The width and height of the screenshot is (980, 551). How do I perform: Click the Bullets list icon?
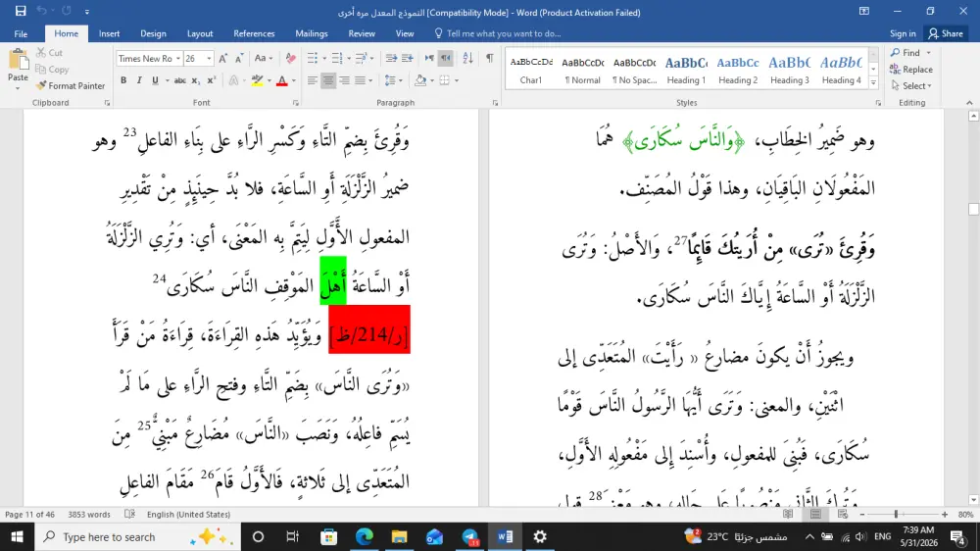pyautogui.click(x=313, y=58)
